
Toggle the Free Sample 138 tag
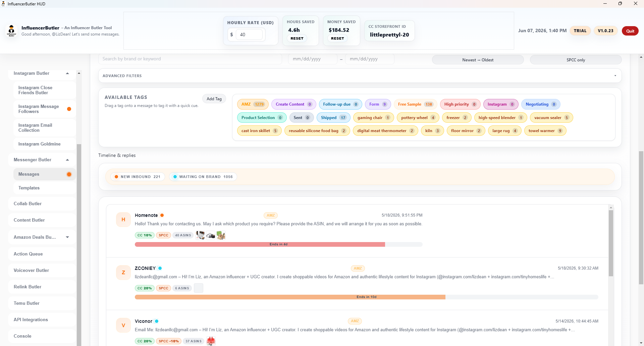[415, 104]
